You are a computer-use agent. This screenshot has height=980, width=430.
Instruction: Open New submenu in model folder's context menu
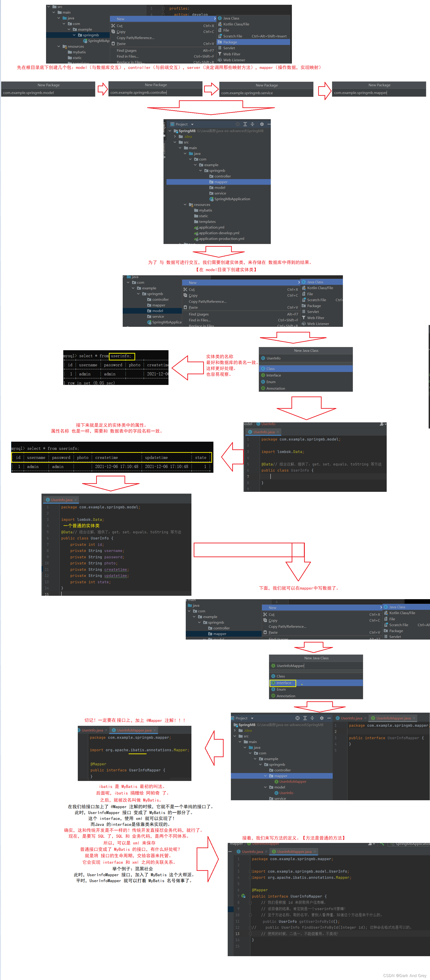[x=241, y=283]
